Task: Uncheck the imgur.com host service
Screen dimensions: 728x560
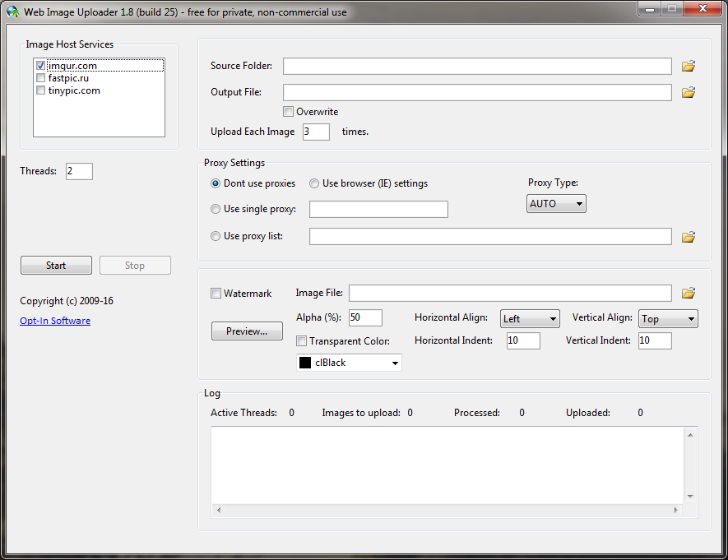Action: [41, 66]
